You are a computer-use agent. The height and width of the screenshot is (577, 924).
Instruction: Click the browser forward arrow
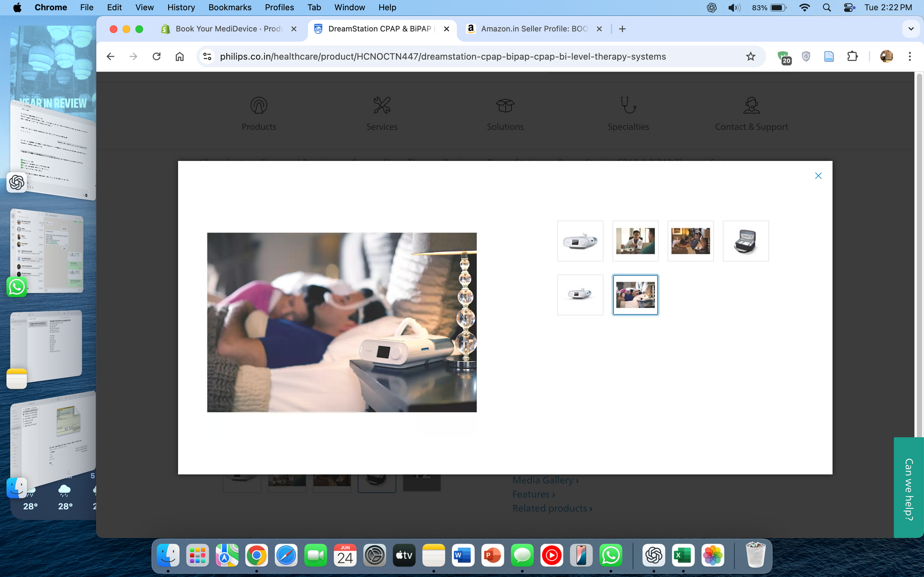pos(133,56)
